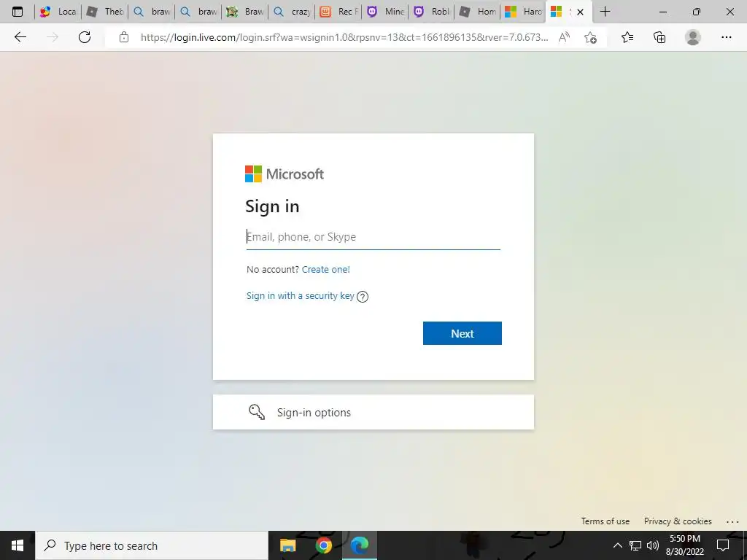The image size is (747, 560).
Task: Open the volume tray icon
Action: 653,545
